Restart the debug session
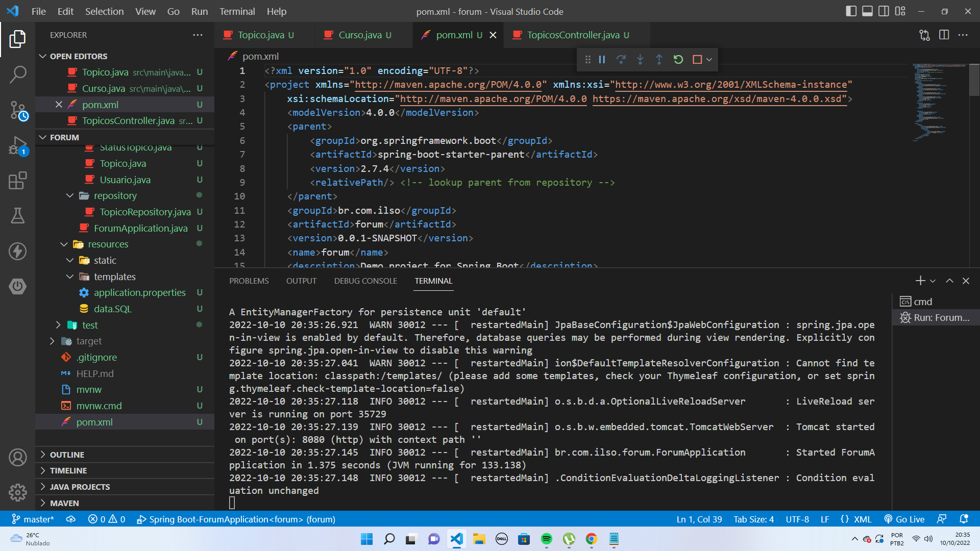The height and width of the screenshot is (551, 980). click(x=678, y=59)
